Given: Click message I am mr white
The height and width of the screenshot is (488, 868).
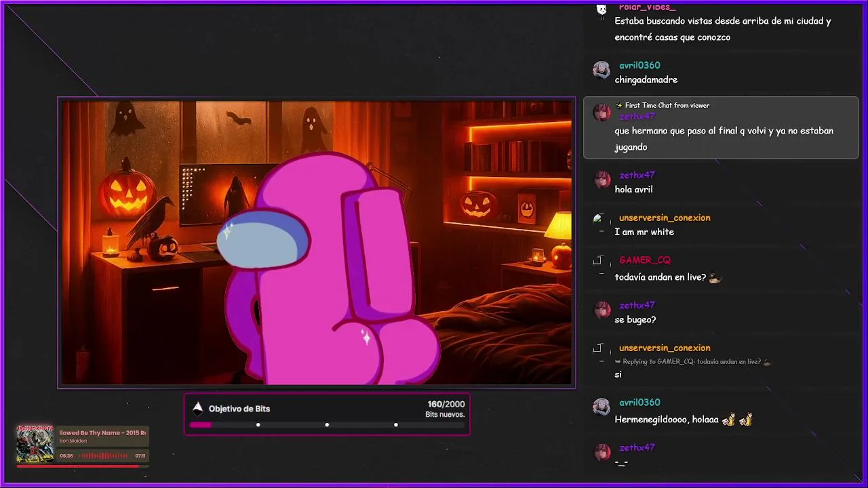Looking at the screenshot, I should [644, 232].
